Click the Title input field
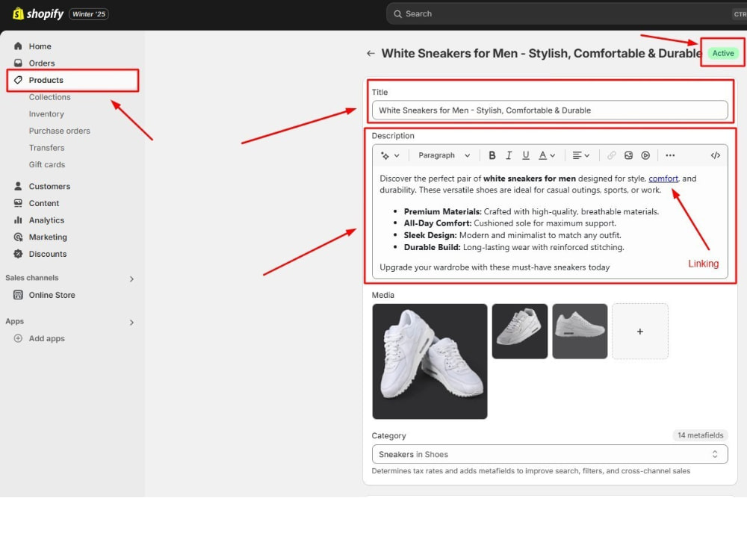The height and width of the screenshot is (560, 747). click(550, 110)
